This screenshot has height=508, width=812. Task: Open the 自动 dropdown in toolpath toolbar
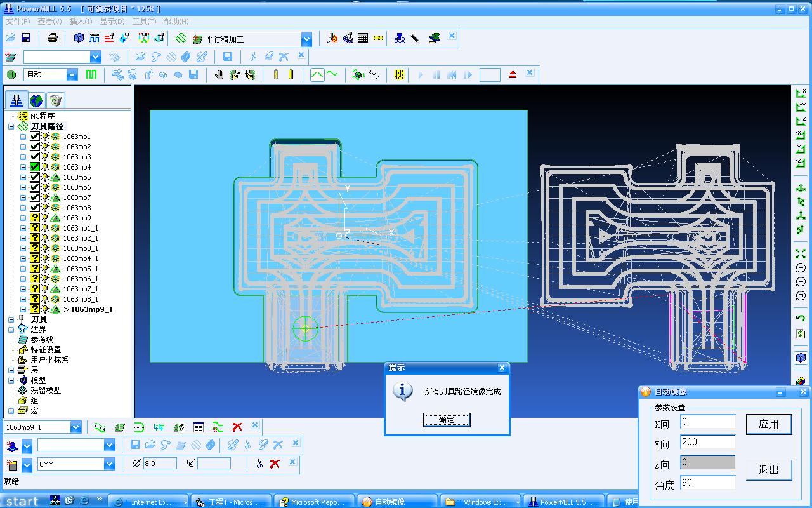pyautogui.click(x=72, y=75)
